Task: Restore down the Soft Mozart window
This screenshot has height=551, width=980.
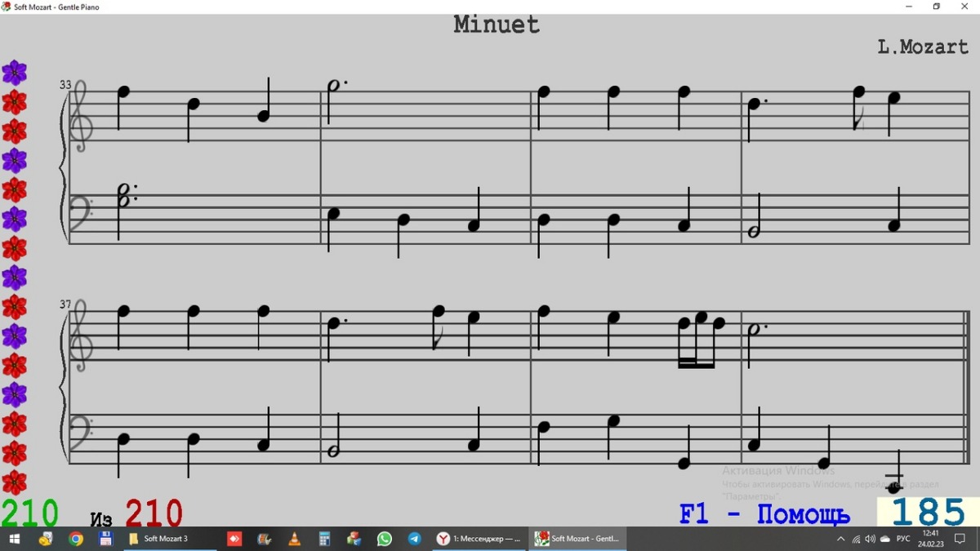Action: [937, 7]
